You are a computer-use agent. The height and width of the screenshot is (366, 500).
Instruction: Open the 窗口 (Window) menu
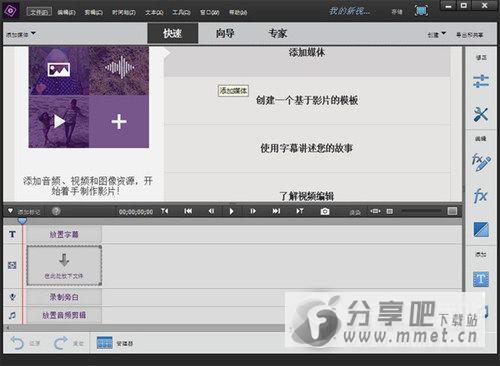[x=210, y=12]
